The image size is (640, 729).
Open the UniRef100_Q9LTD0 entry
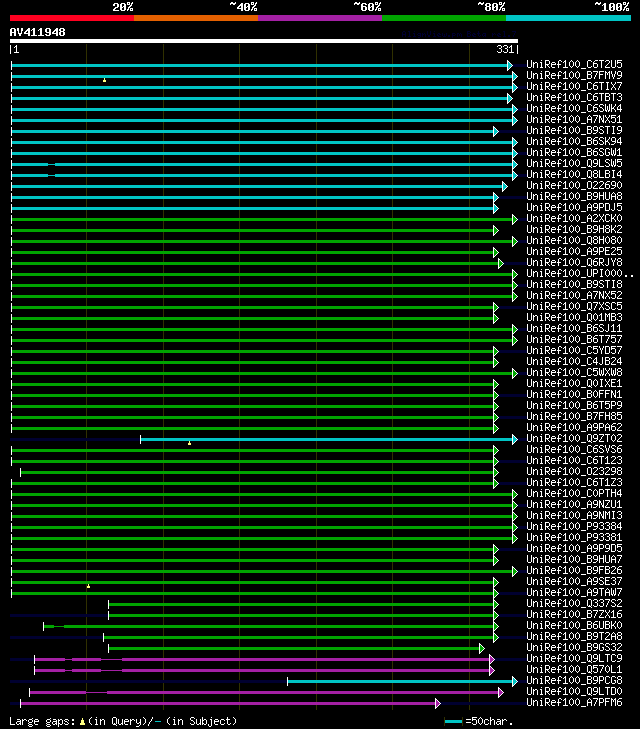(x=574, y=691)
